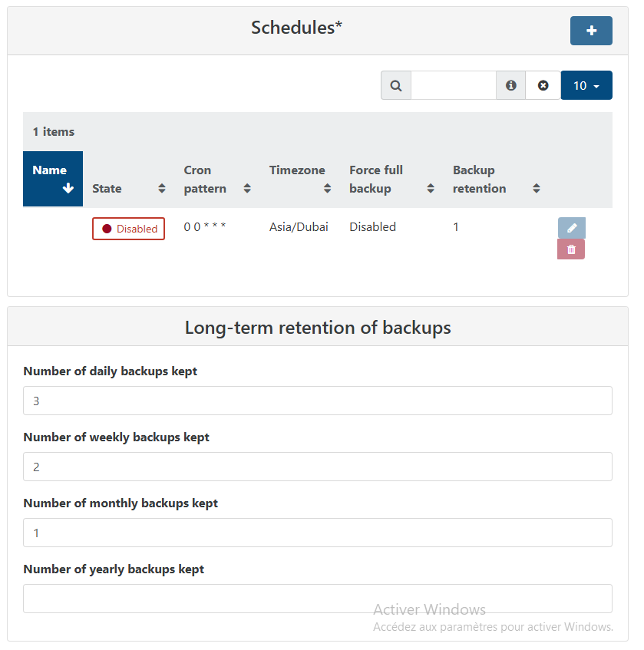This screenshot has width=644, height=650.
Task: Click the schedules search text field
Action: tap(454, 85)
